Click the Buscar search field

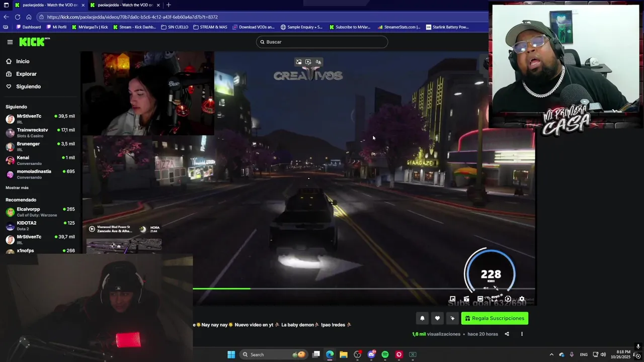[322, 42]
